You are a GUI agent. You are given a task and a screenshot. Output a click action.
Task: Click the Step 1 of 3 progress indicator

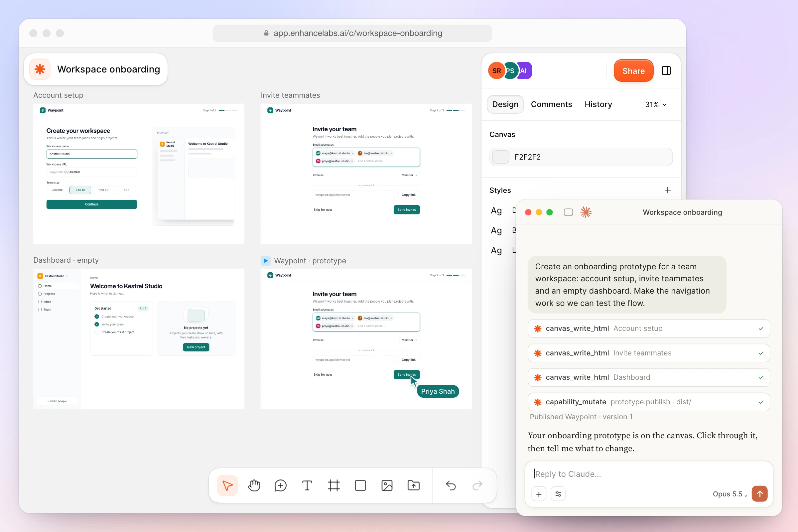click(220, 110)
